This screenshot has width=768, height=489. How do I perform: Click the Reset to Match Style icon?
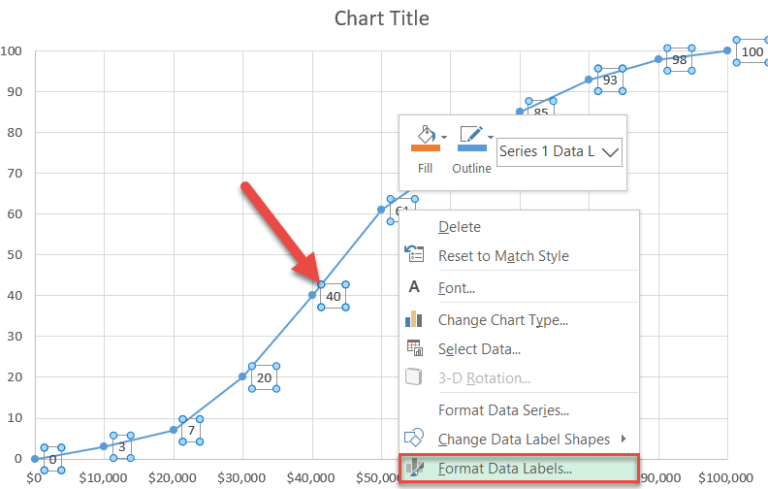click(x=414, y=254)
